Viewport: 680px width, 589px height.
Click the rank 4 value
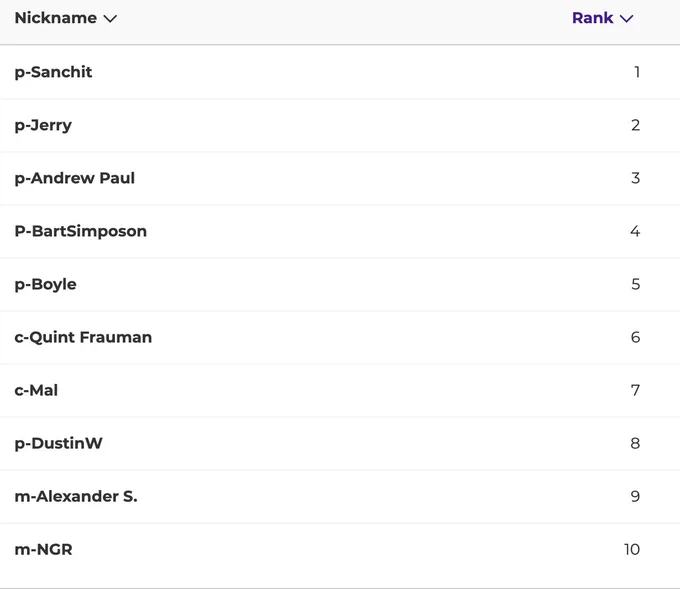(x=635, y=231)
